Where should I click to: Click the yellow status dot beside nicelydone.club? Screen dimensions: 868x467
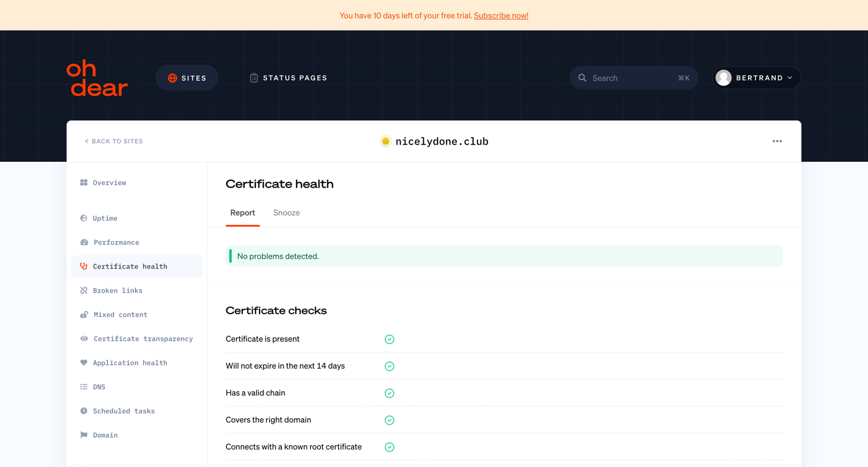pyautogui.click(x=385, y=141)
